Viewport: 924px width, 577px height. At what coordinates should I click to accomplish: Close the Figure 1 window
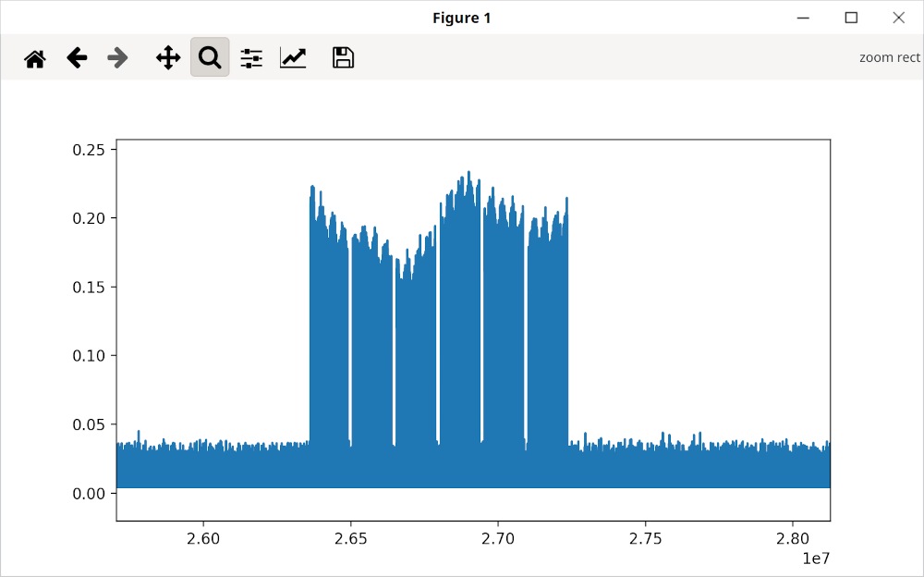coord(898,17)
